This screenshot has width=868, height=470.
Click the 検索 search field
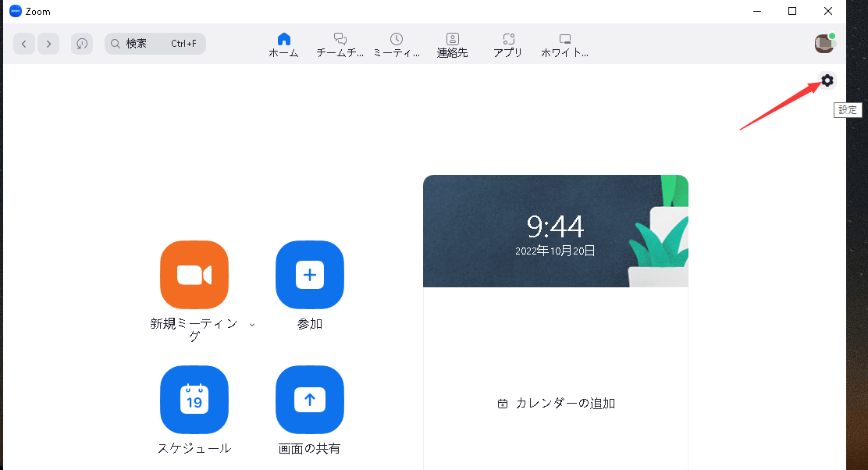pos(155,44)
